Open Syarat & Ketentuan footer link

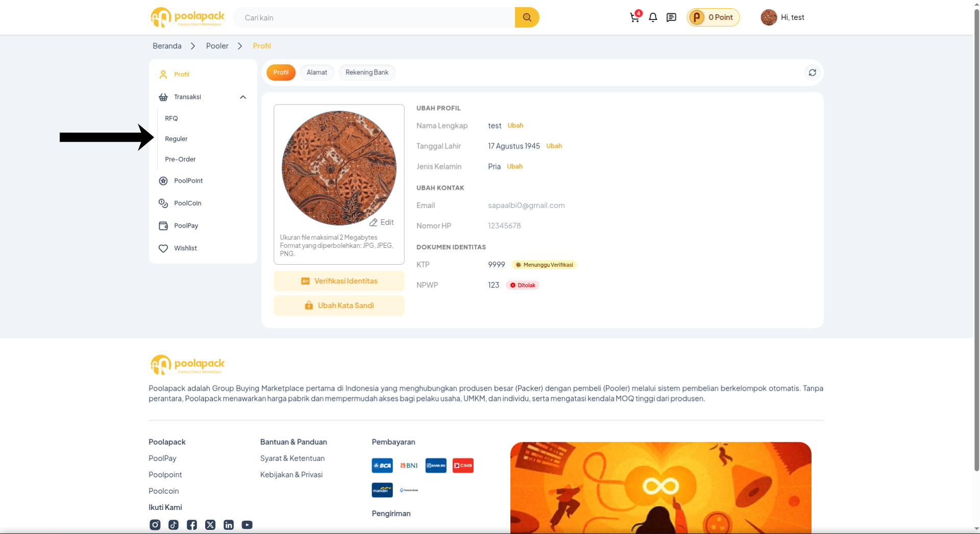click(x=292, y=459)
